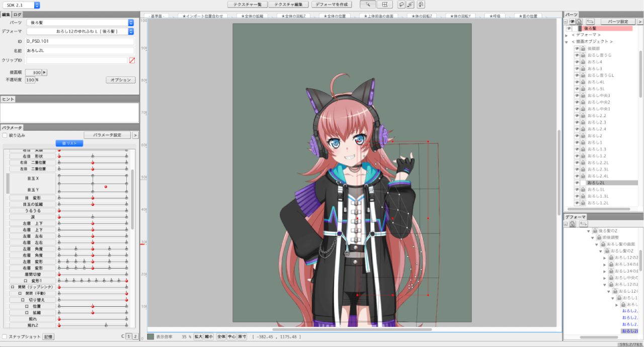Collapse all with minus icon in Parts panel

(x=566, y=22)
